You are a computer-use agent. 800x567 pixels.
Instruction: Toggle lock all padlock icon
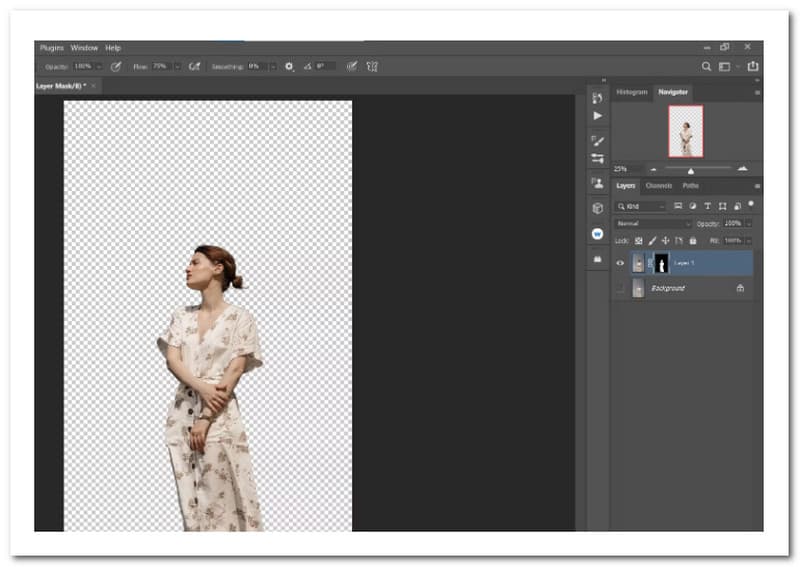(693, 241)
